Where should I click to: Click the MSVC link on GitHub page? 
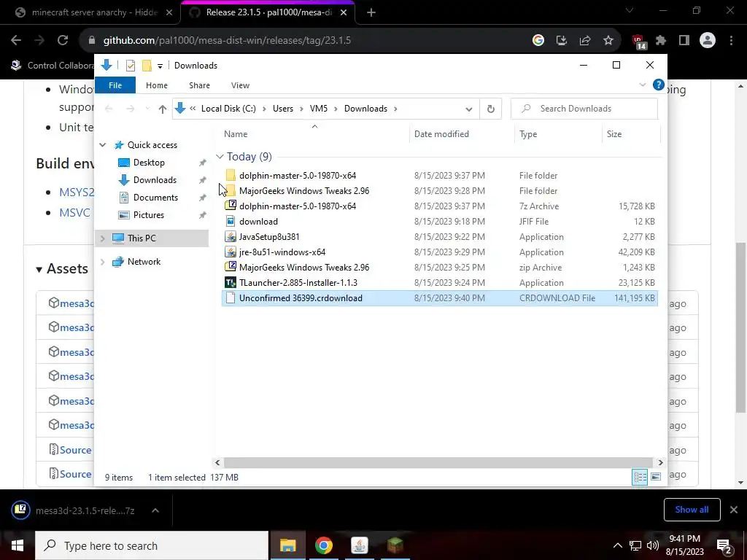click(74, 212)
